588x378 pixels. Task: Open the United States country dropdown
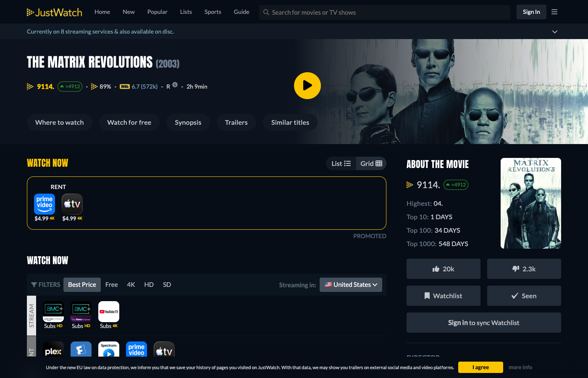[x=351, y=285]
